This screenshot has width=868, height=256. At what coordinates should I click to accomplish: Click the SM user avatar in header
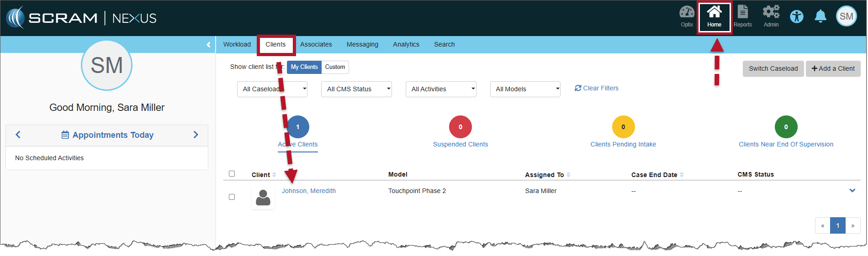[x=846, y=16]
